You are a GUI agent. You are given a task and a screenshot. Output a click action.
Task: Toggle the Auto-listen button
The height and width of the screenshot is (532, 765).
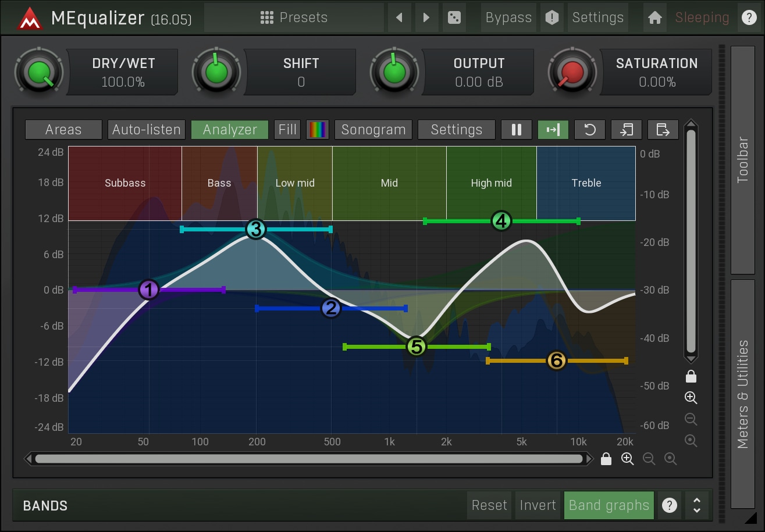pyautogui.click(x=147, y=130)
